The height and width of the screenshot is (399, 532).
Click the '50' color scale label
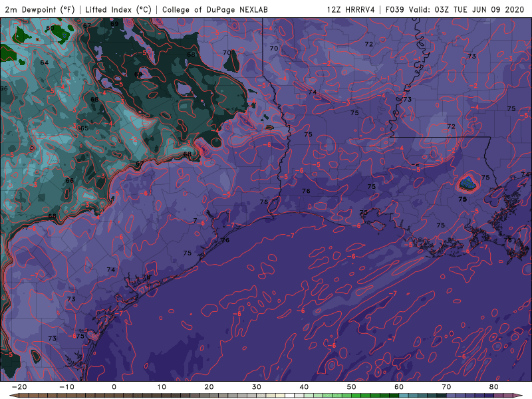[352, 387]
